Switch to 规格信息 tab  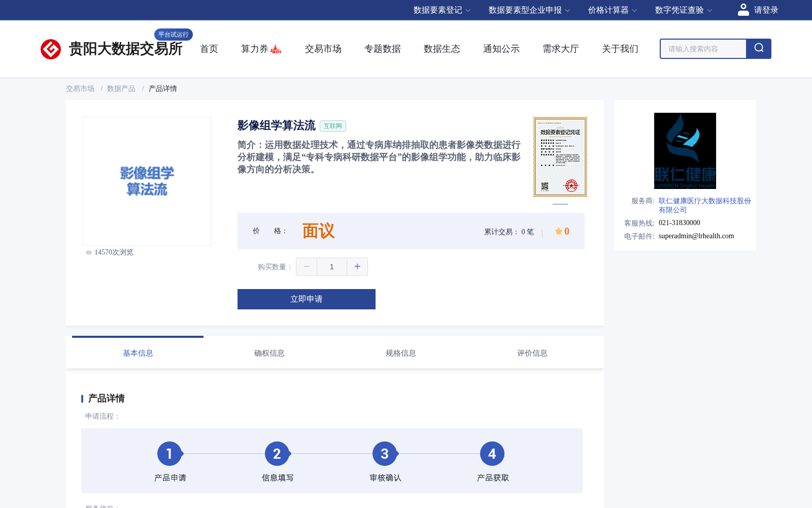(401, 353)
